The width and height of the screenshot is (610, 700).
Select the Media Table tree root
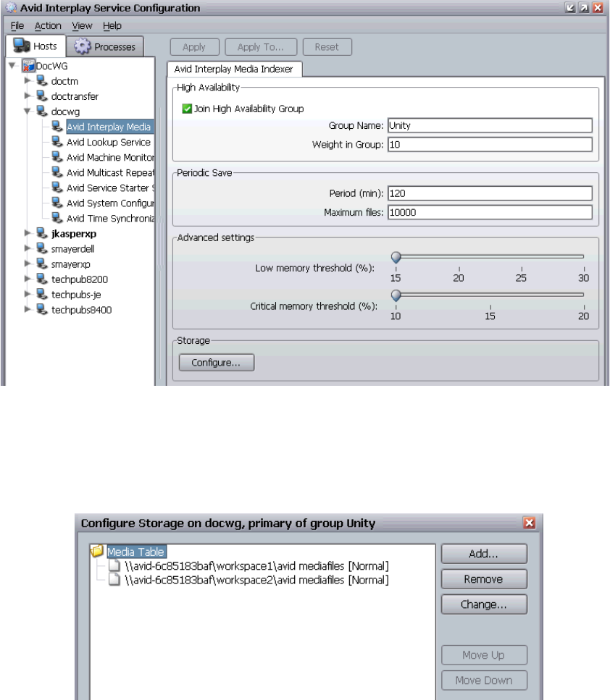pos(136,552)
